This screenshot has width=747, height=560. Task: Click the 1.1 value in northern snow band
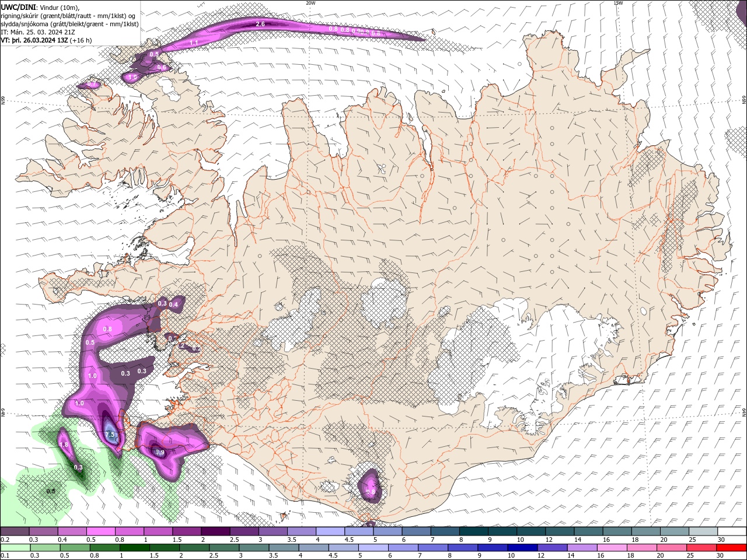tap(194, 43)
